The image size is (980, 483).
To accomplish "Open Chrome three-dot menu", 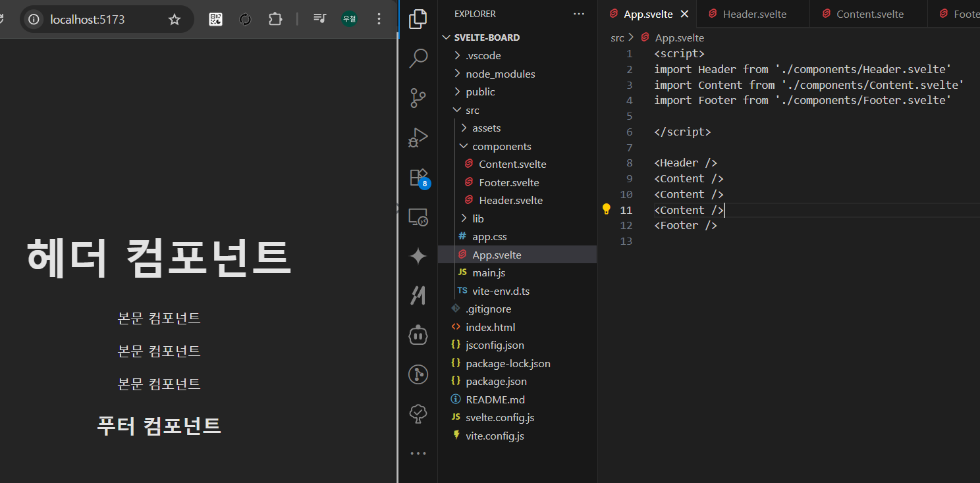I will click(379, 19).
